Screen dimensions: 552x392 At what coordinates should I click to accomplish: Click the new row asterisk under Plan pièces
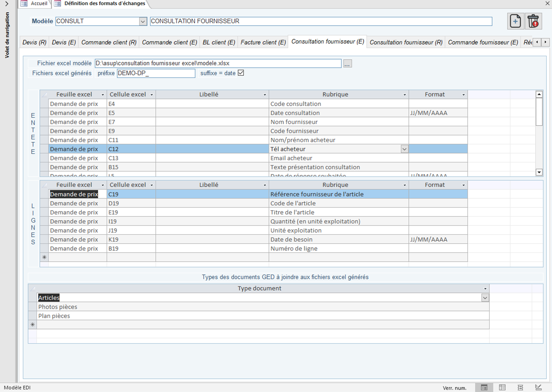32,325
